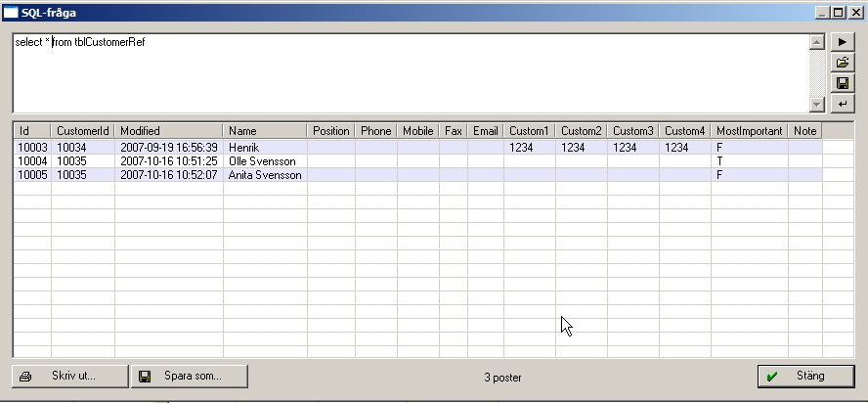This screenshot has width=868, height=403.
Task: Click the Email column header
Action: point(486,131)
